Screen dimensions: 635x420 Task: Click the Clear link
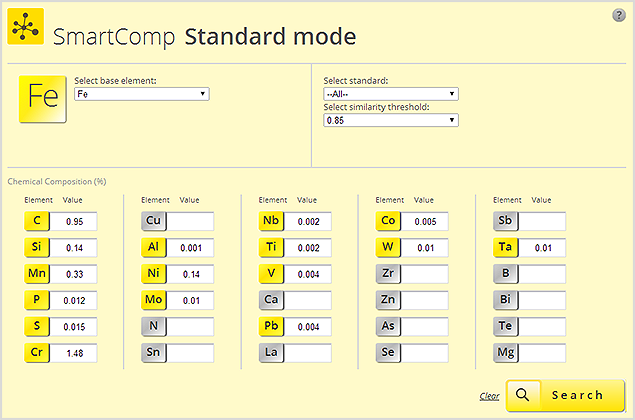489,396
